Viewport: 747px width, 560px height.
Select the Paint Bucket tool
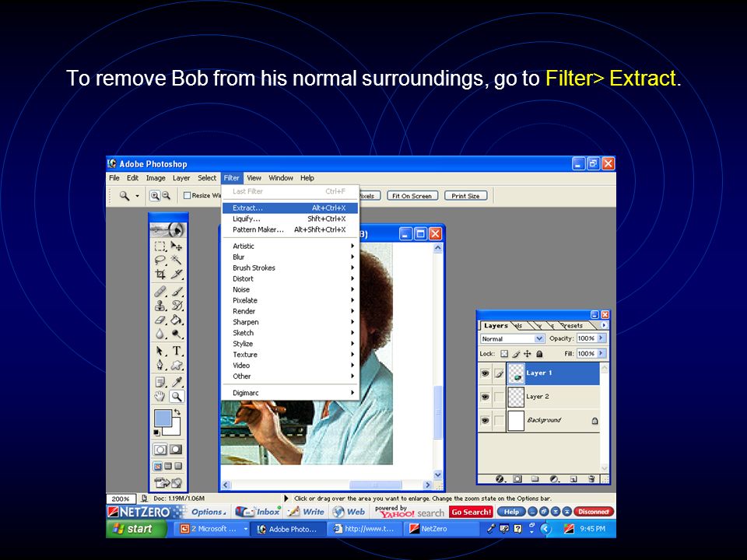pyautogui.click(x=177, y=320)
